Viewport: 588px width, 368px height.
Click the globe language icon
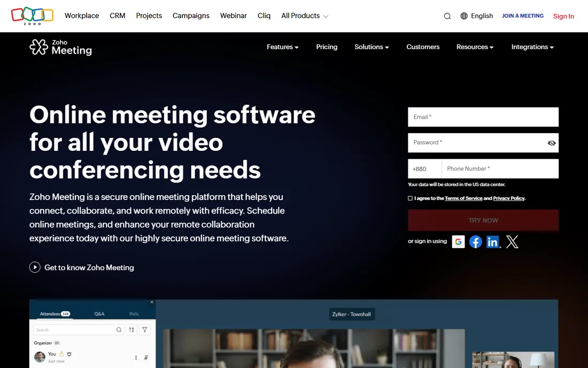(x=464, y=16)
